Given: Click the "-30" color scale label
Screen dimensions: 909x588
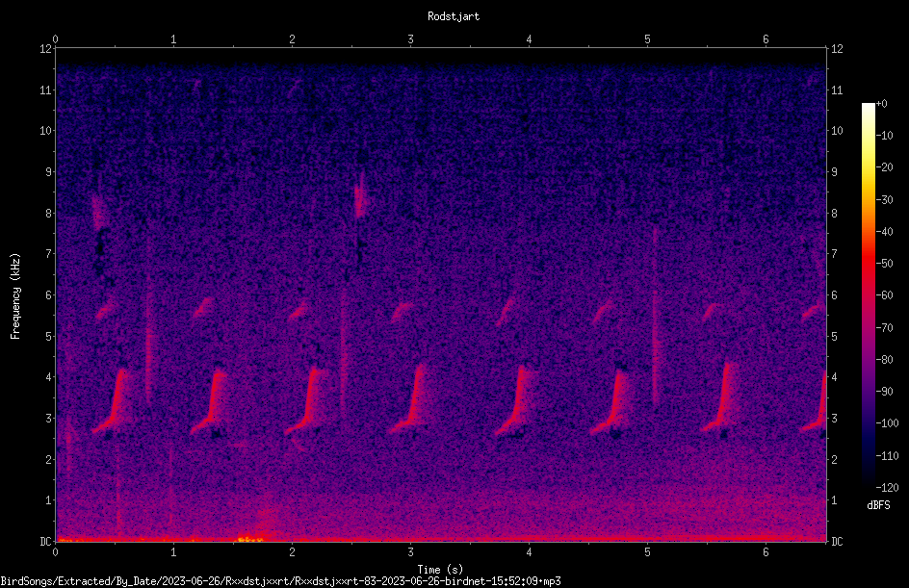Looking at the screenshot, I should (x=885, y=200).
